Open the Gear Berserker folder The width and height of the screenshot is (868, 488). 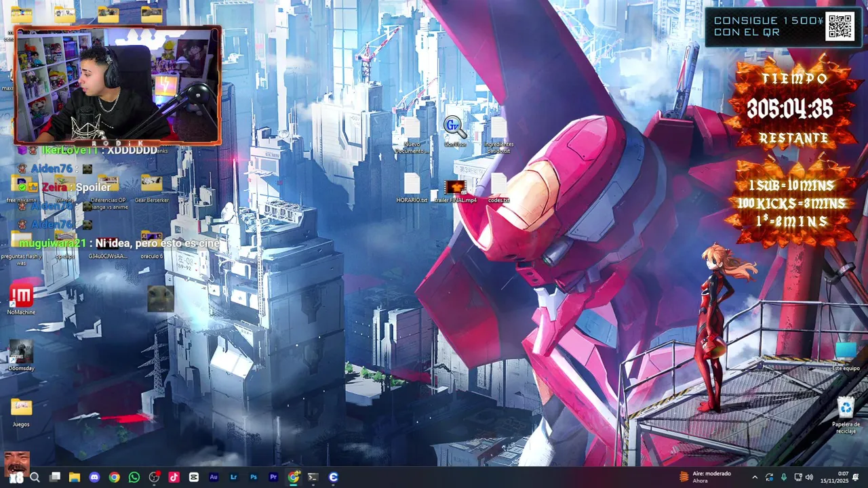pyautogui.click(x=151, y=189)
